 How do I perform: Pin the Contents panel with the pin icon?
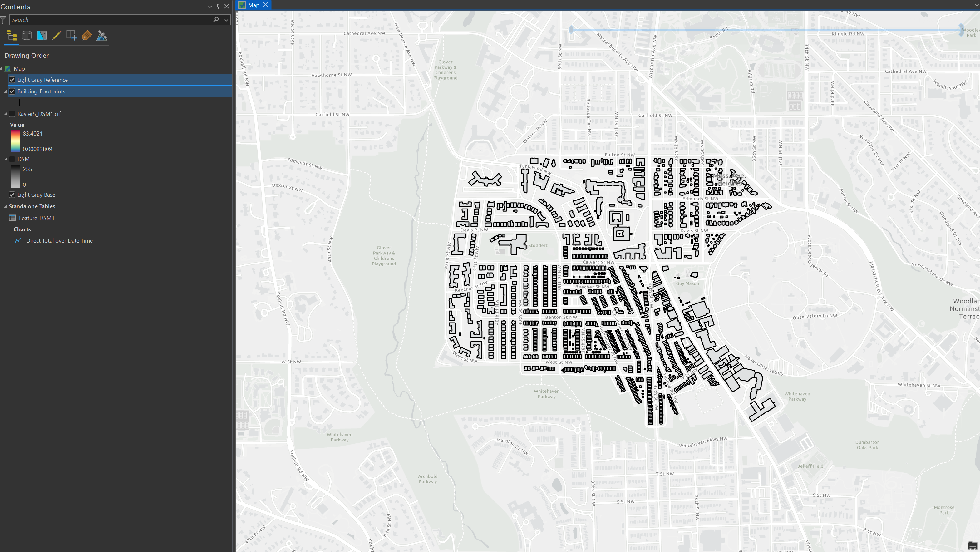[x=218, y=7]
